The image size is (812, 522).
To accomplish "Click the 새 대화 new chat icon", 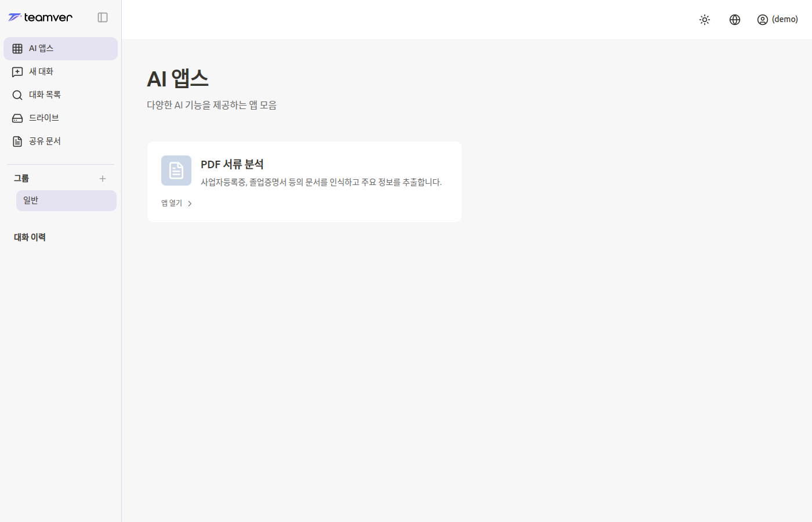I will (x=17, y=71).
